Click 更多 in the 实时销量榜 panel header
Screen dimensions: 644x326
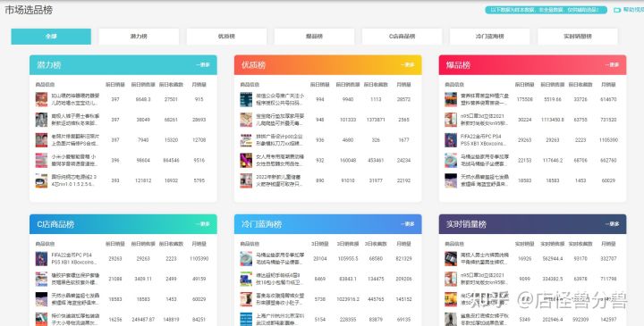coord(612,224)
